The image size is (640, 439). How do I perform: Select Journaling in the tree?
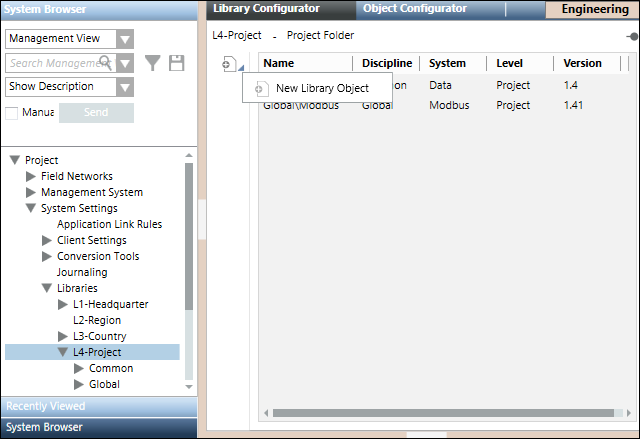pyautogui.click(x=82, y=272)
